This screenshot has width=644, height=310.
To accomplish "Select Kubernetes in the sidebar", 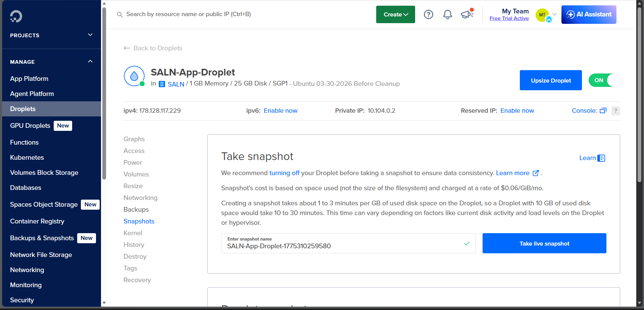I will click(27, 157).
